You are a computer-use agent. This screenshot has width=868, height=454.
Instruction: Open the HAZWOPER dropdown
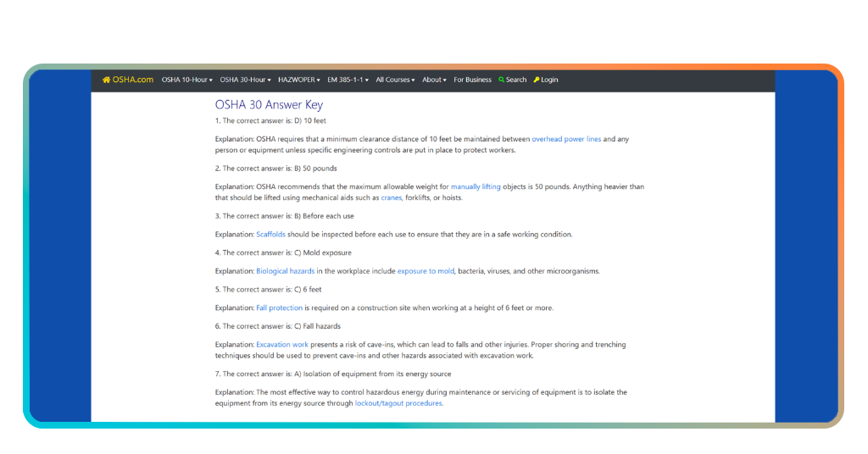(x=299, y=80)
